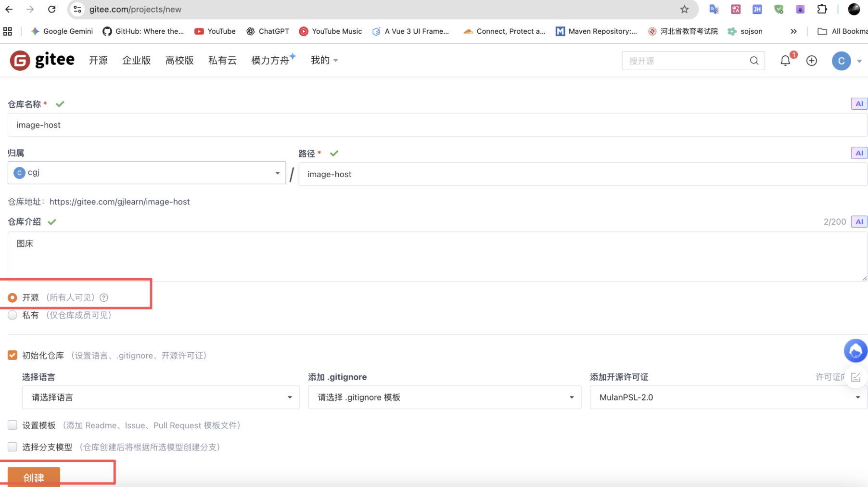Screen dimensions: 868x487
Task: Open the ChatGPT bookmark
Action: [268, 31]
